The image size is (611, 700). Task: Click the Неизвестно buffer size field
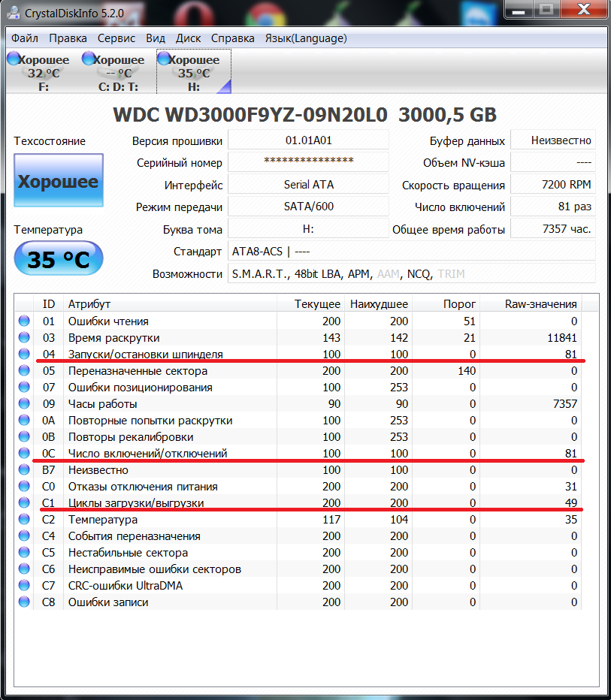[553, 140]
